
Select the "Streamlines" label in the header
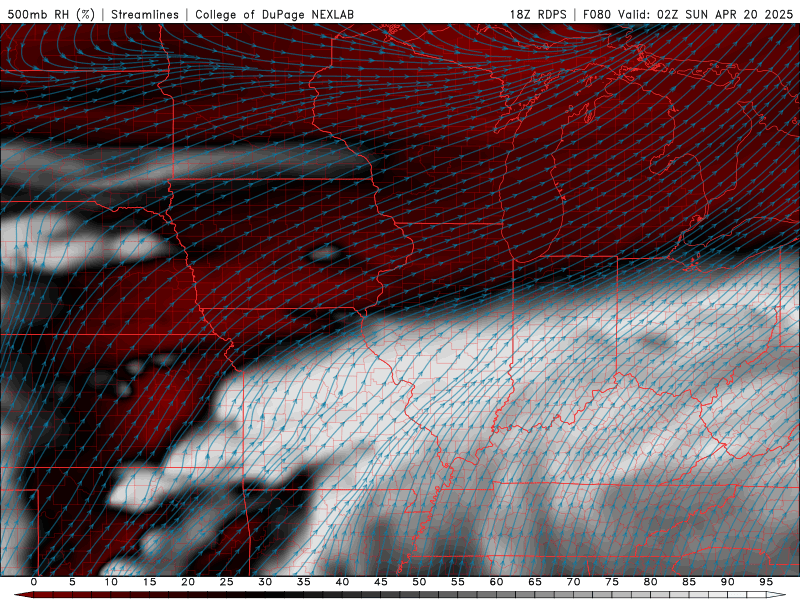click(145, 14)
